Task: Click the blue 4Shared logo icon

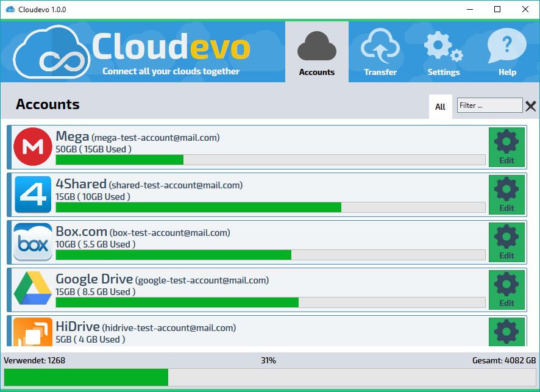Action: [x=33, y=194]
